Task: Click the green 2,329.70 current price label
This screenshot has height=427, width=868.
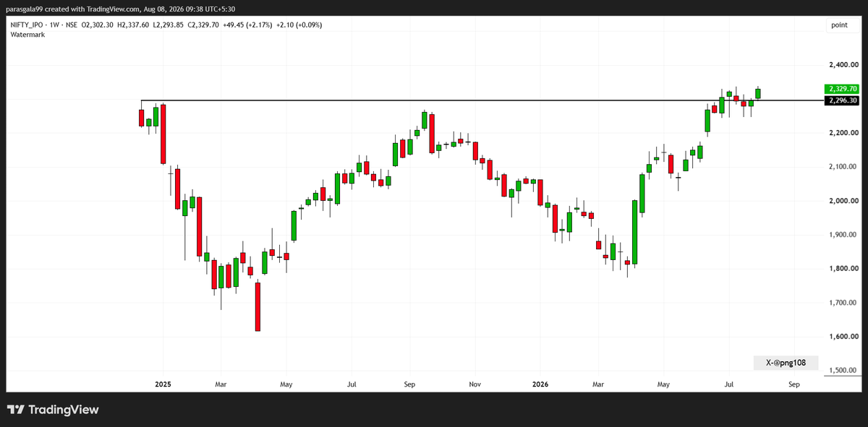Action: (841, 89)
